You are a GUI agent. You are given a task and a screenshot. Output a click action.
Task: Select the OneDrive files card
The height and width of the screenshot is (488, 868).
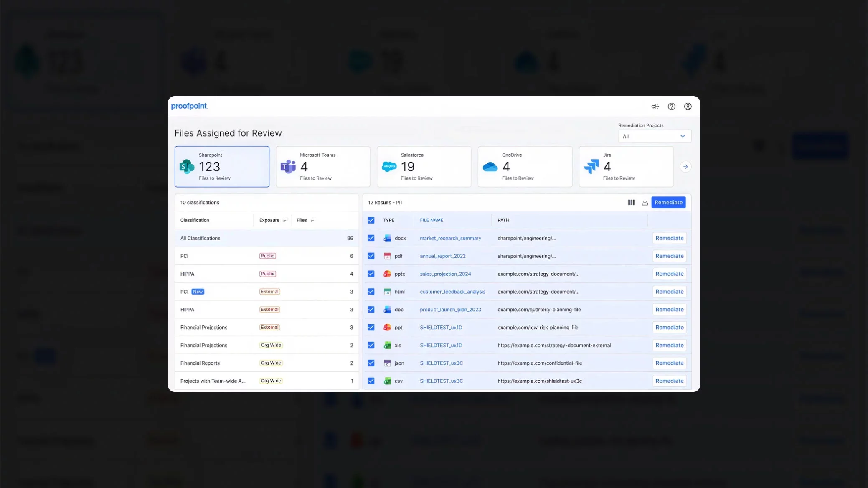[525, 167]
